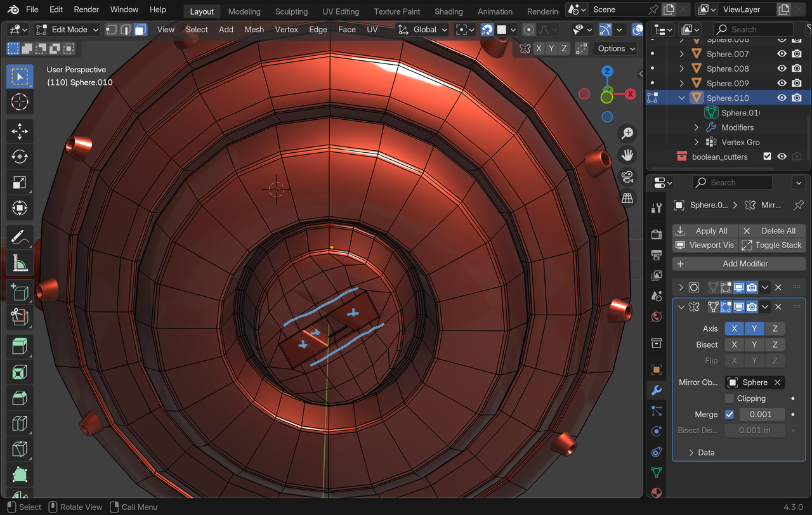Open the Particles properties tab
812x515 pixels.
(657, 411)
